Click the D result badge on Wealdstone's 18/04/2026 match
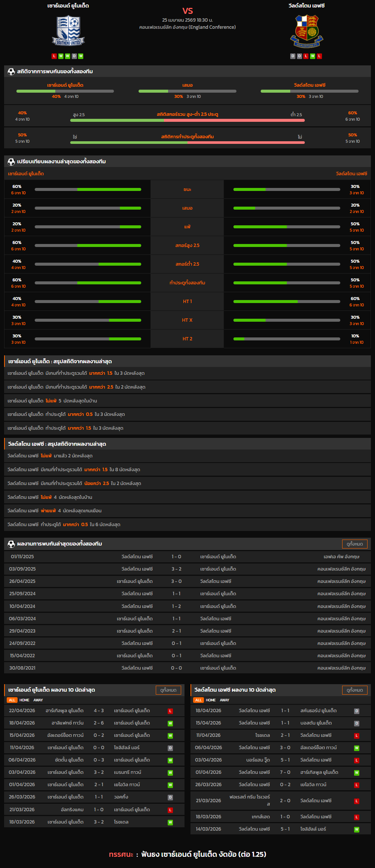Viewport: 375px width, 868px height. point(357,711)
